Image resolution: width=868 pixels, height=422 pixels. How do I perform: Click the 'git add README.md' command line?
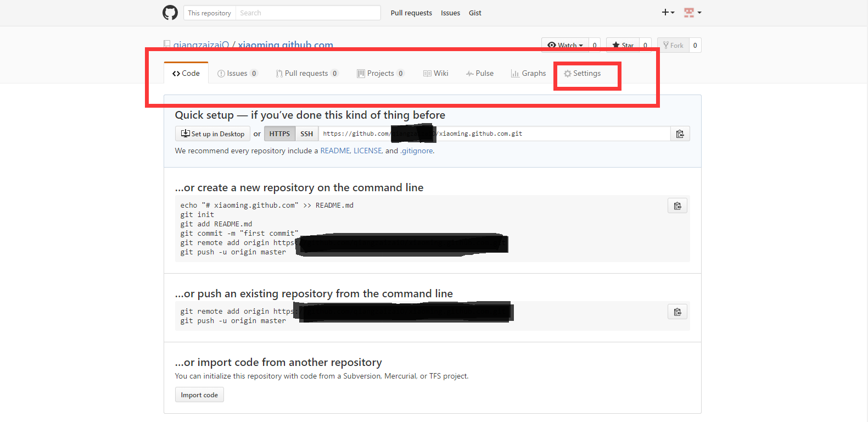(216, 224)
